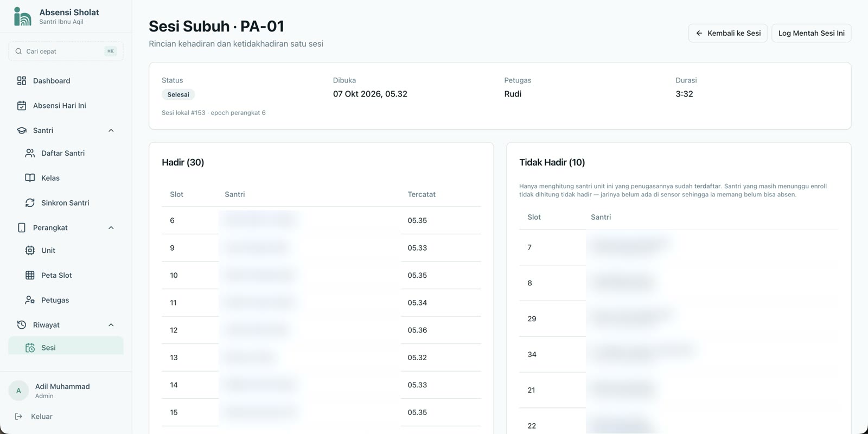Click the Petugas value Rudi
Viewport: 868px width, 434px height.
click(513, 94)
